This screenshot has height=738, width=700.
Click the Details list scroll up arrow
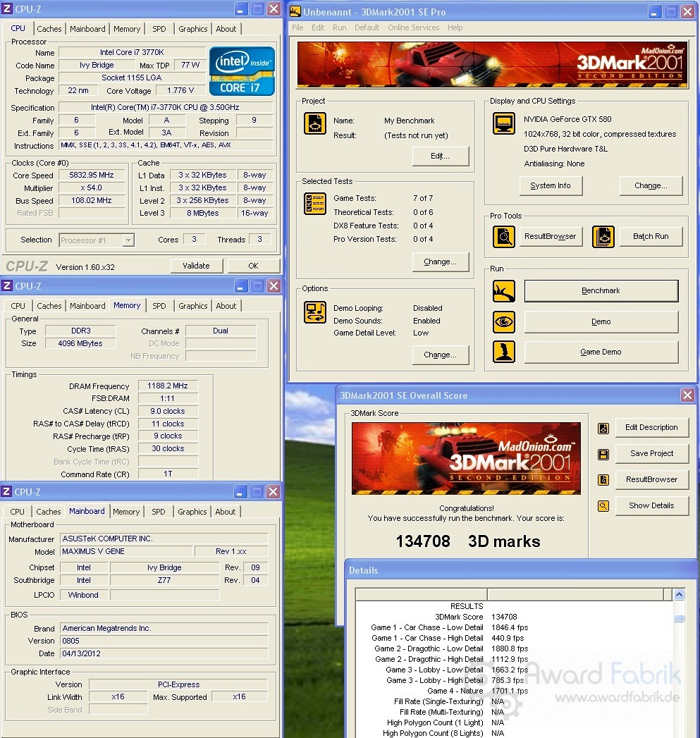[x=679, y=594]
